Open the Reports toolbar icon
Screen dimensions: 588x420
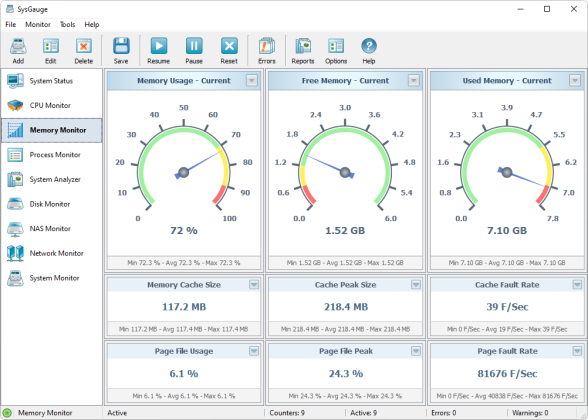tap(303, 46)
